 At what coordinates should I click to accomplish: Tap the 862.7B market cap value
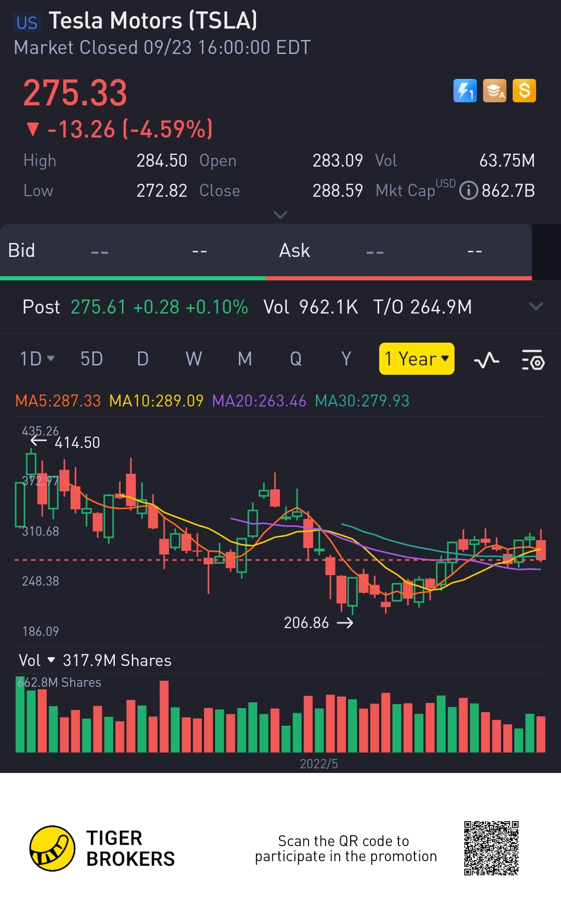click(x=508, y=191)
